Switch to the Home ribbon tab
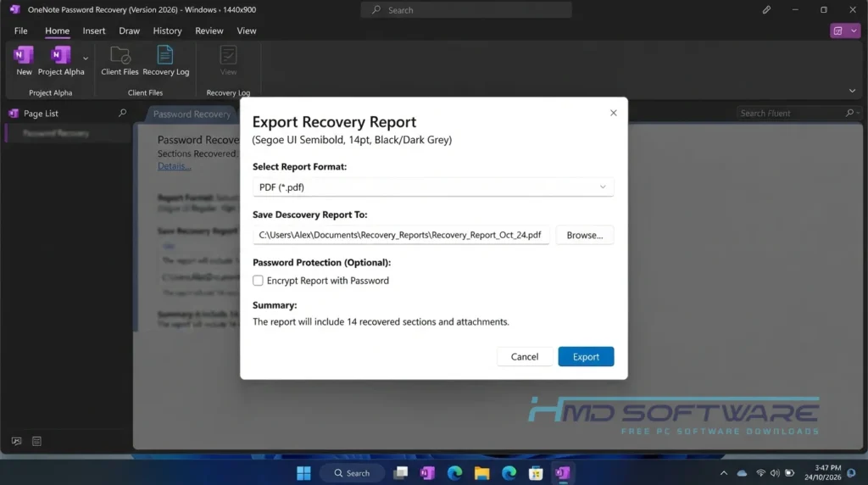Viewport: 868px width, 485px height. pyautogui.click(x=57, y=31)
